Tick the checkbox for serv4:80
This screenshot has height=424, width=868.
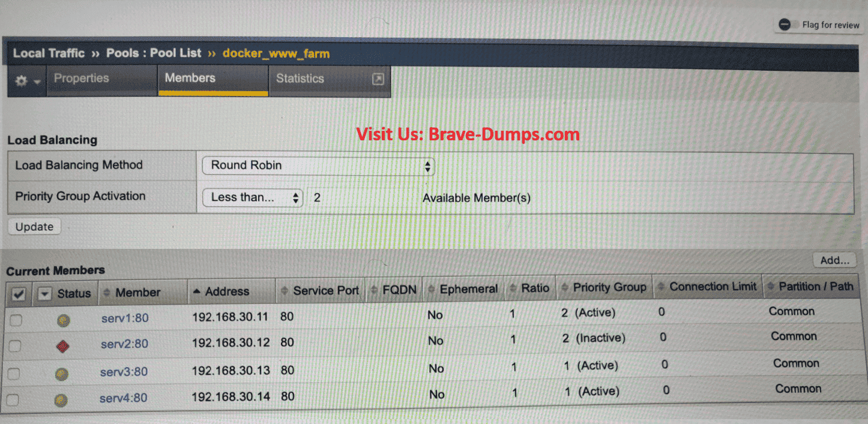click(13, 400)
